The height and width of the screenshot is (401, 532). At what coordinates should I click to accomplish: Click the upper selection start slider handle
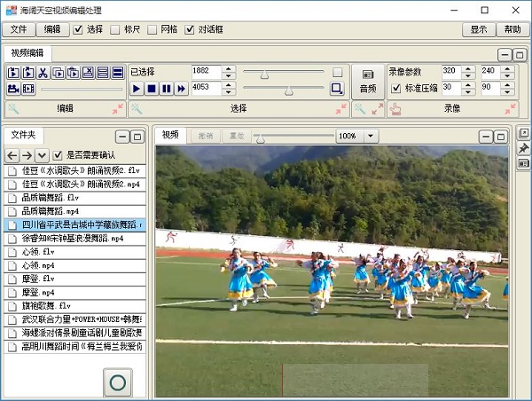[264, 75]
